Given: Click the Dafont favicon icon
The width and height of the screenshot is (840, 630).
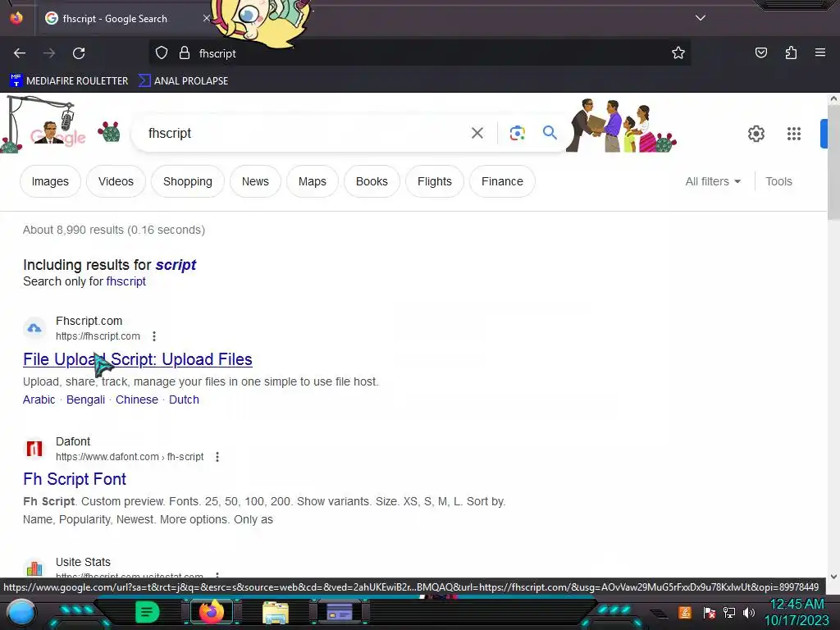Looking at the screenshot, I should 34,449.
